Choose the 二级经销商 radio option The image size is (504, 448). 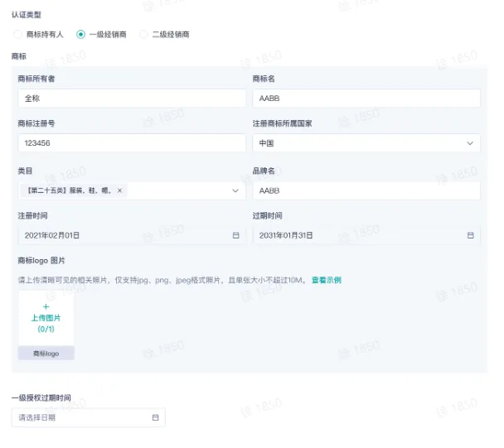(143, 34)
